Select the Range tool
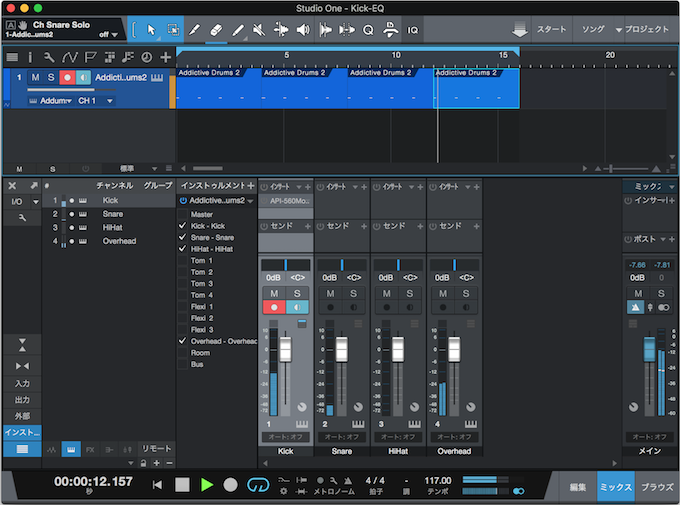This screenshot has height=505, width=680. (173, 30)
